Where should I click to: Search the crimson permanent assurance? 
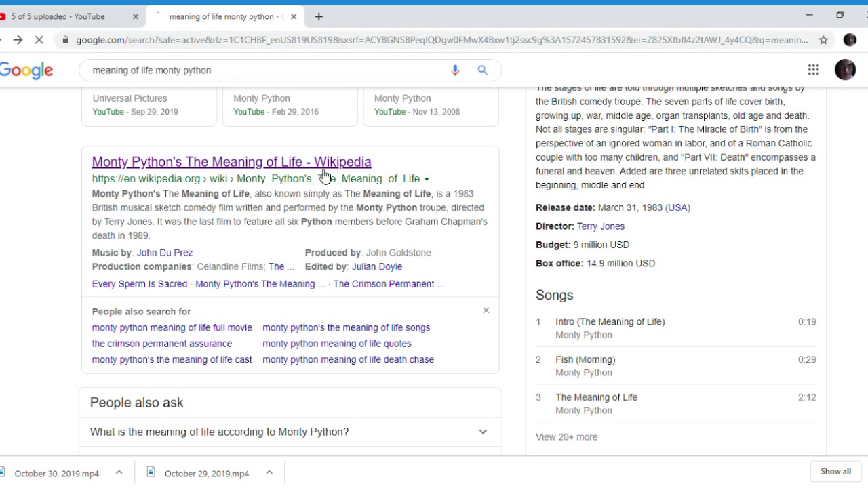coord(162,344)
